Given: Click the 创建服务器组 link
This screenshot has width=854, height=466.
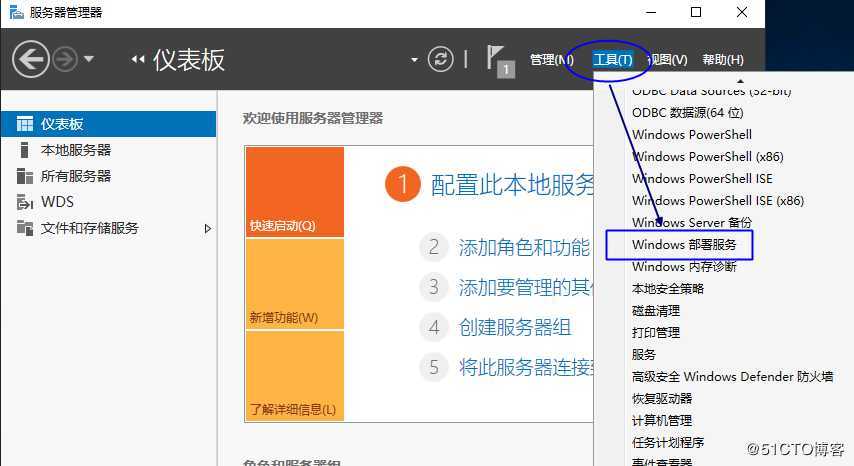Looking at the screenshot, I should 514,327.
